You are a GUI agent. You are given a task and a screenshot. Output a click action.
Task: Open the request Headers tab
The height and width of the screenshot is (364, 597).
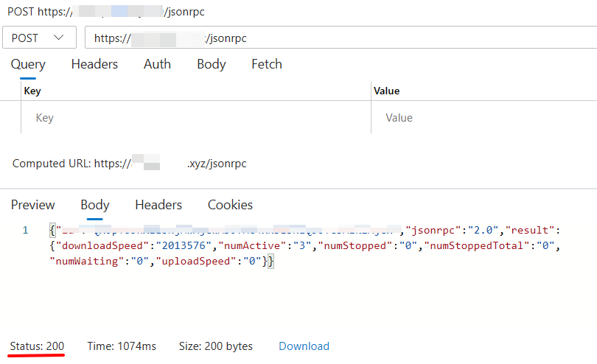pos(94,64)
